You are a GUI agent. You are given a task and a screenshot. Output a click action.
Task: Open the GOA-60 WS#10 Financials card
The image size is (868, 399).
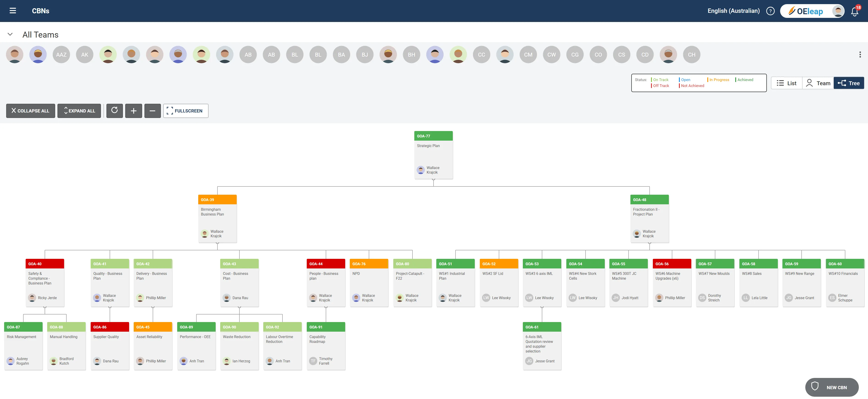tap(845, 283)
